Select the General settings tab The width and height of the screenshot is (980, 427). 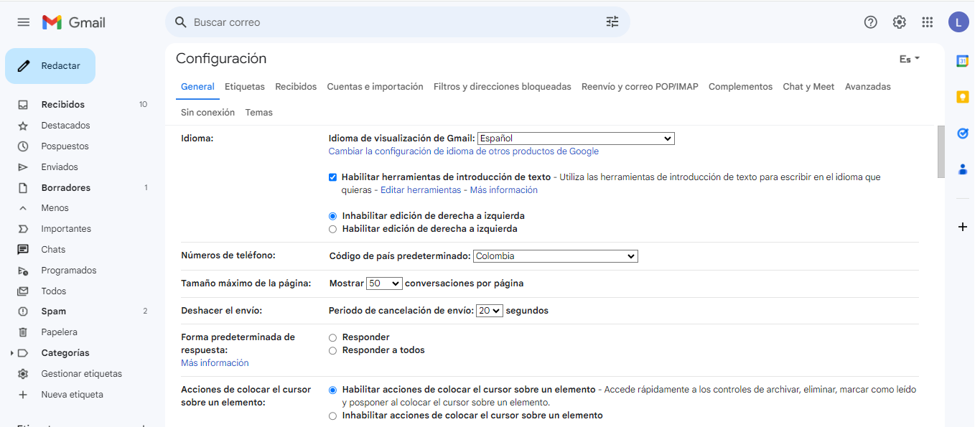pos(197,87)
